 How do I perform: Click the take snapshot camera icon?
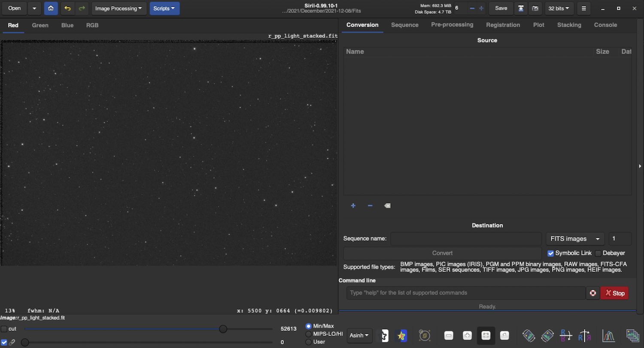coord(535,8)
